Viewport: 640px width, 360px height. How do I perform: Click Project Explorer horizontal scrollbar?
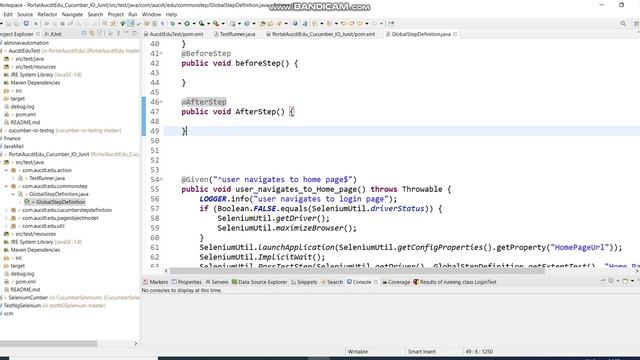(x=49, y=344)
